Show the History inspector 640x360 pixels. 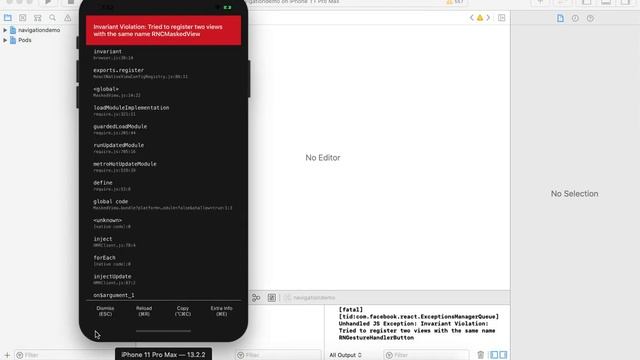tap(575, 18)
